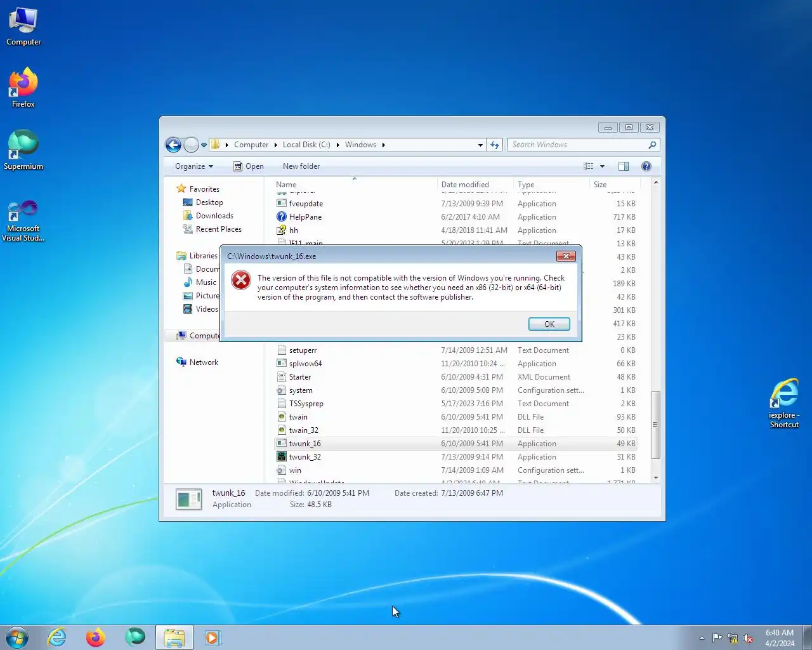Select the splwow64 application

pos(455,364)
